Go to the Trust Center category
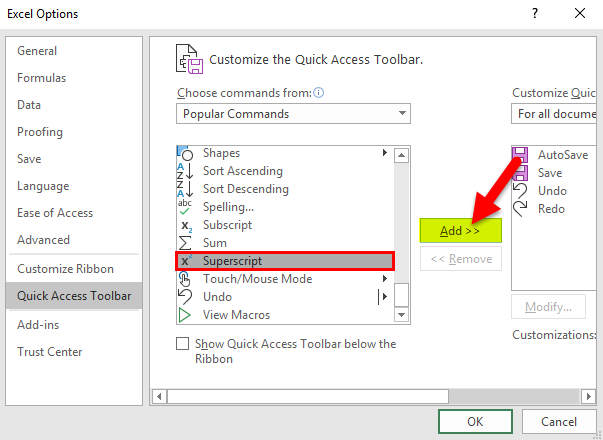Image resolution: width=603 pixels, height=440 pixels. 51,351
